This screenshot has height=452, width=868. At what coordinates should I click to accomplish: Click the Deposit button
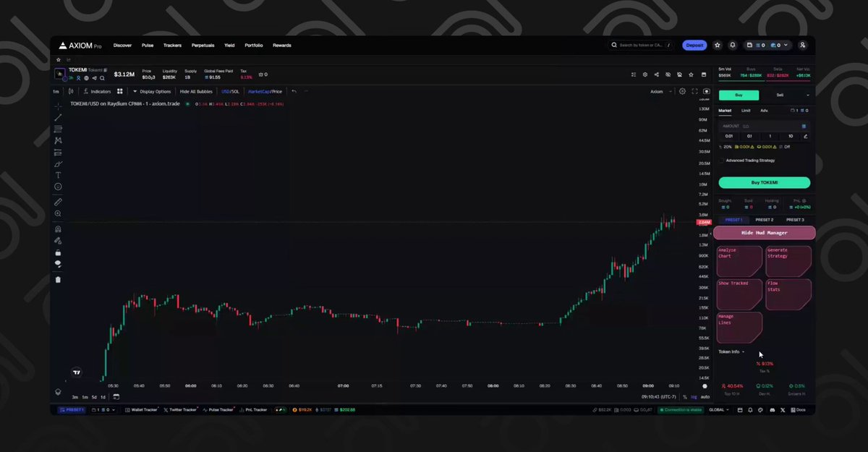[x=694, y=45]
